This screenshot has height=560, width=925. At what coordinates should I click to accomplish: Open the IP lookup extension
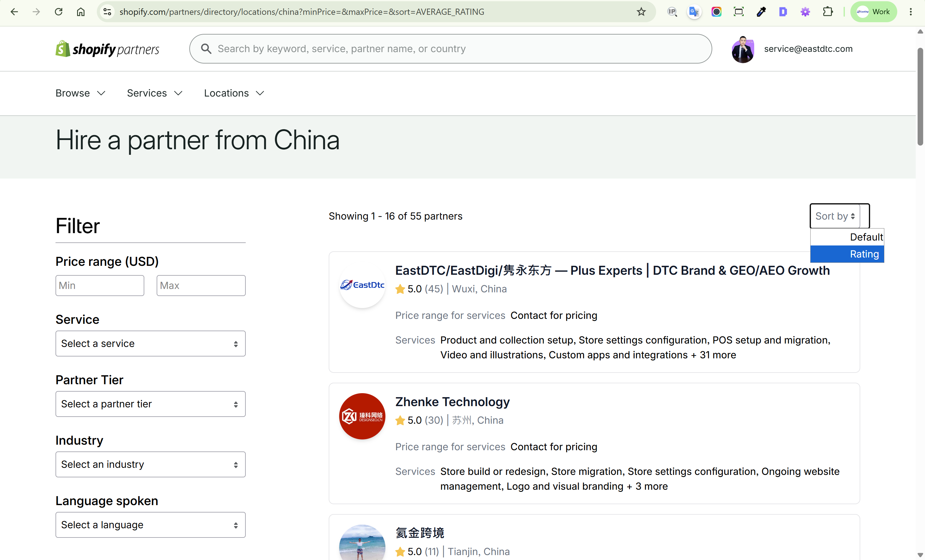(x=672, y=12)
